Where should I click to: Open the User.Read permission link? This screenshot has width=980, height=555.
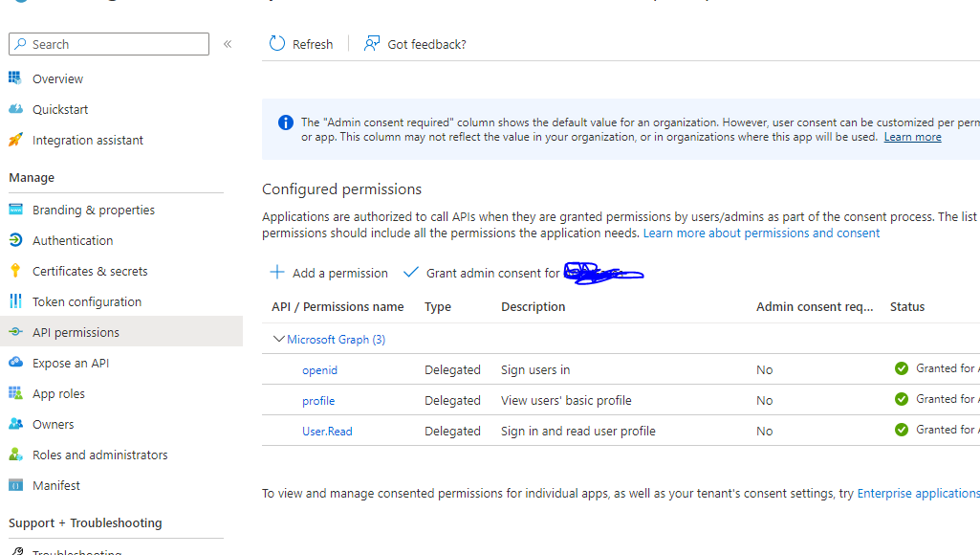pos(328,432)
